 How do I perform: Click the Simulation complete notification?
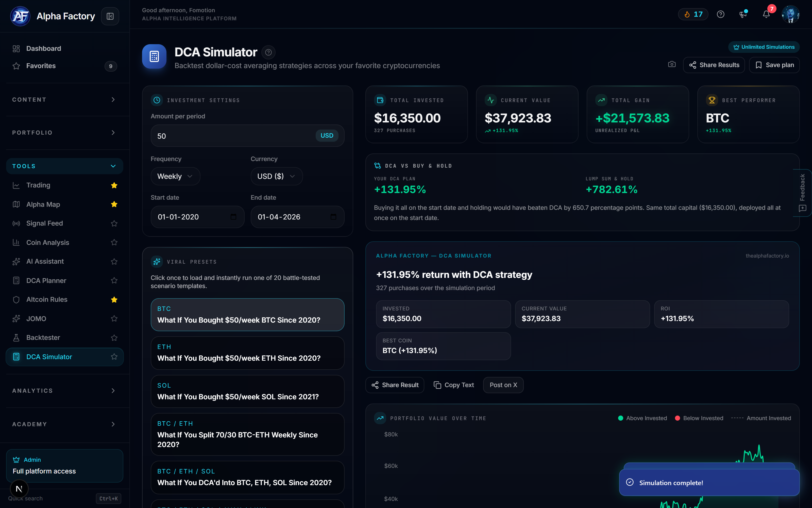(x=709, y=482)
